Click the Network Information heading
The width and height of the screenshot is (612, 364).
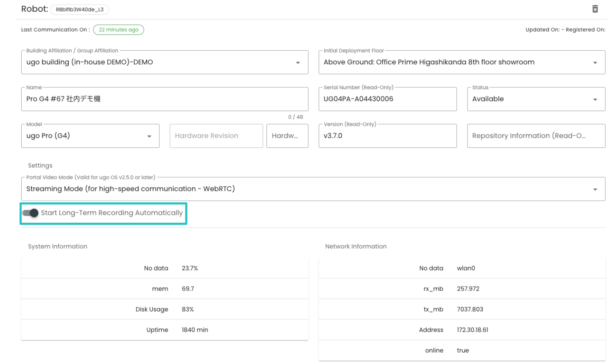coord(356,246)
